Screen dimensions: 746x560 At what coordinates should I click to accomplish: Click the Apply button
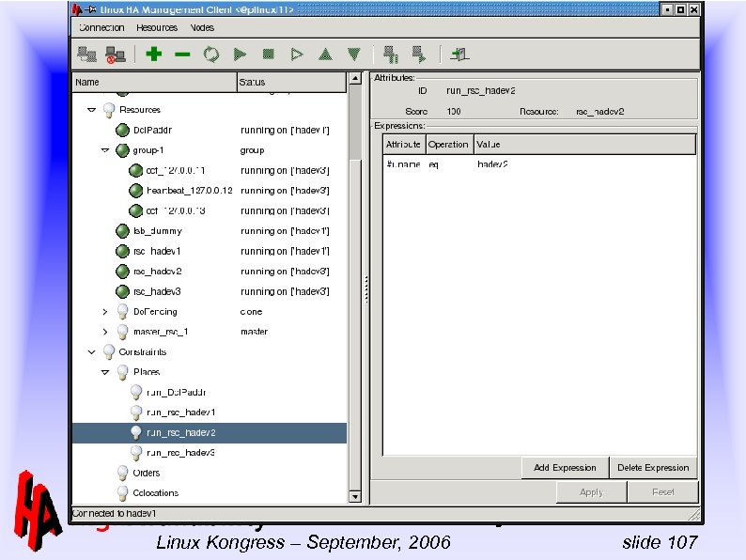tap(591, 492)
